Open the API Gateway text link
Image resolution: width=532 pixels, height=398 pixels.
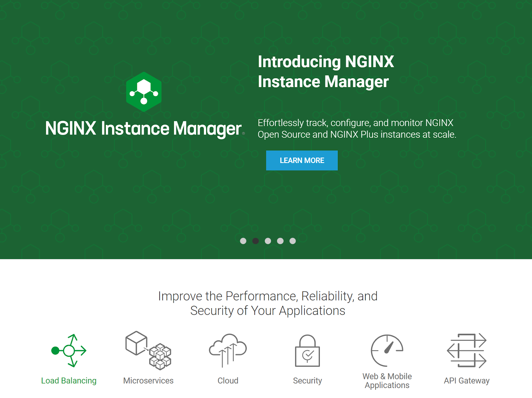466,380
